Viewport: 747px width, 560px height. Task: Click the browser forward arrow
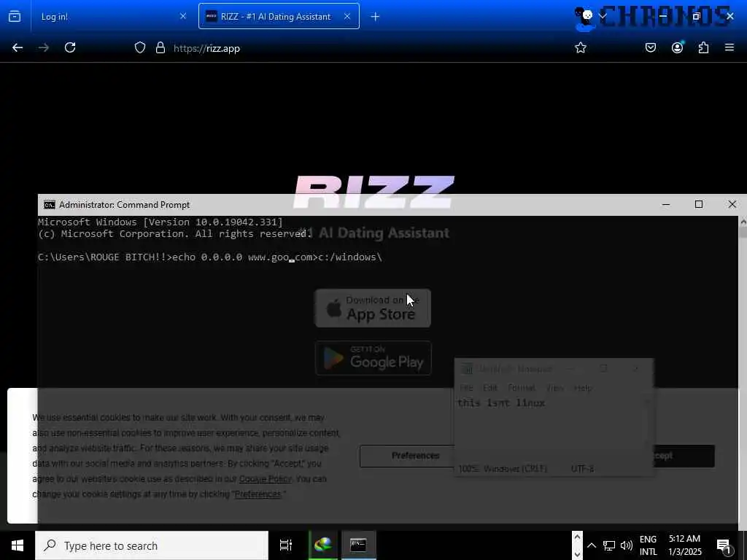pyautogui.click(x=43, y=47)
